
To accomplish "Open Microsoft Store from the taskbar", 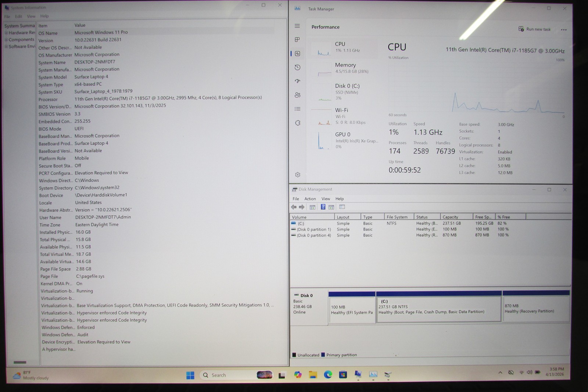I will (343, 375).
